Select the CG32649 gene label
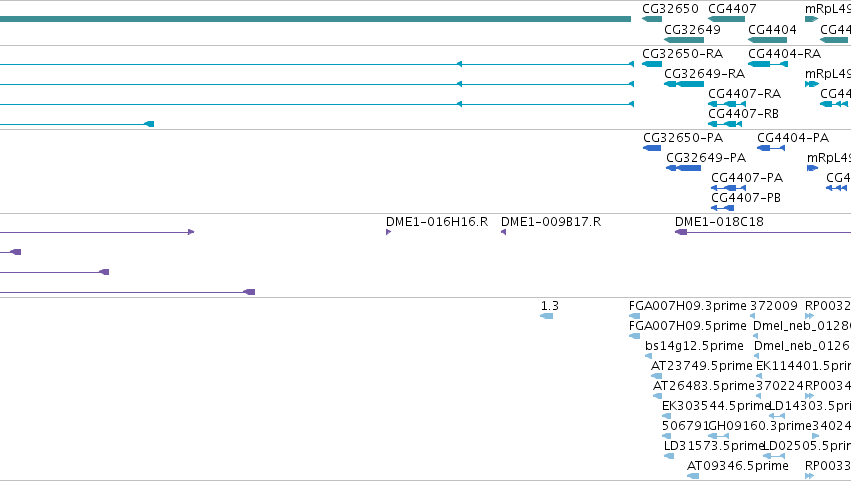 [x=693, y=29]
